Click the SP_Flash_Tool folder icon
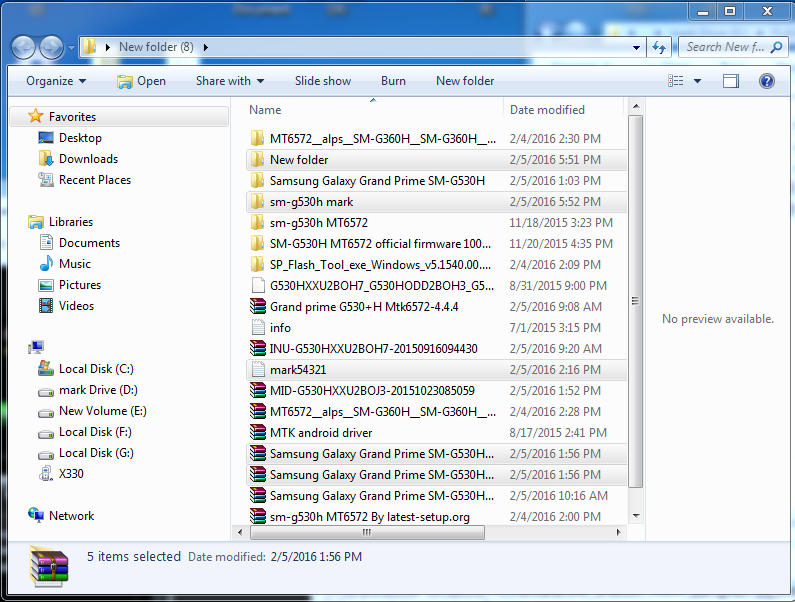This screenshot has height=602, width=795. (257, 265)
